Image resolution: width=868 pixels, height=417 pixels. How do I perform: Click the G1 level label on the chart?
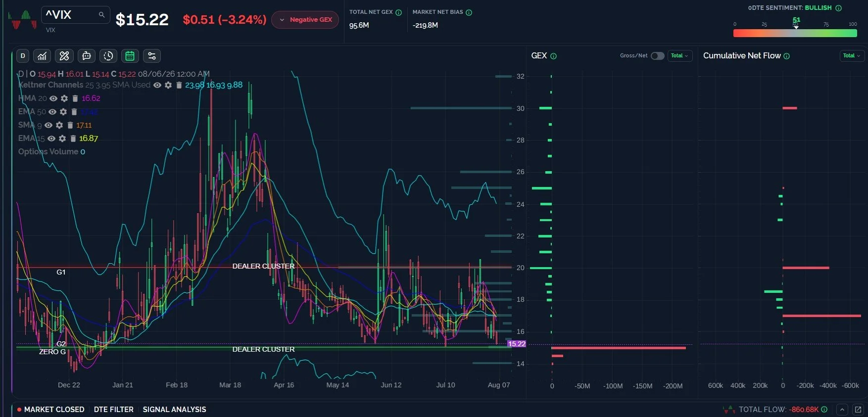tap(61, 272)
